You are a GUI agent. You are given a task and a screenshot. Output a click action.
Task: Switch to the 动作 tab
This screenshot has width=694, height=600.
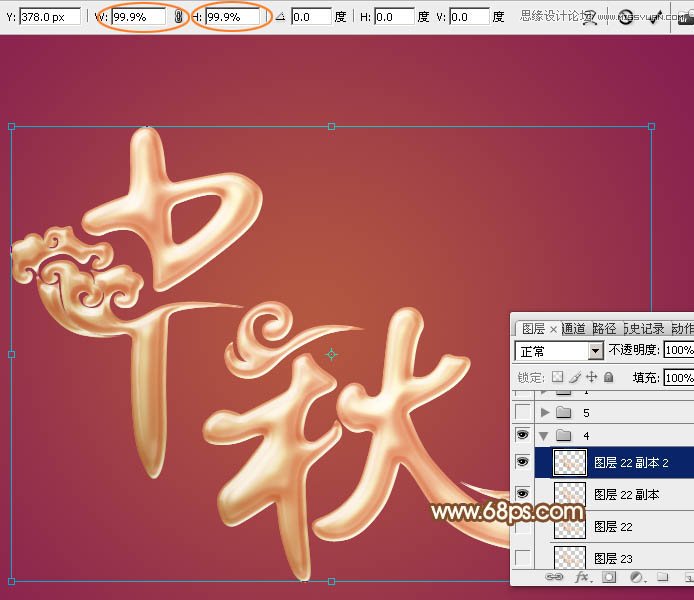coord(682,328)
